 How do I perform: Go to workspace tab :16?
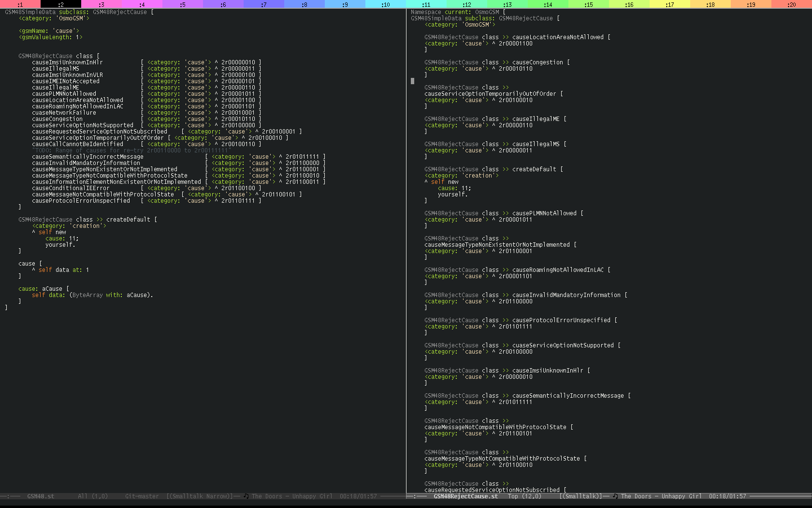(629, 4)
